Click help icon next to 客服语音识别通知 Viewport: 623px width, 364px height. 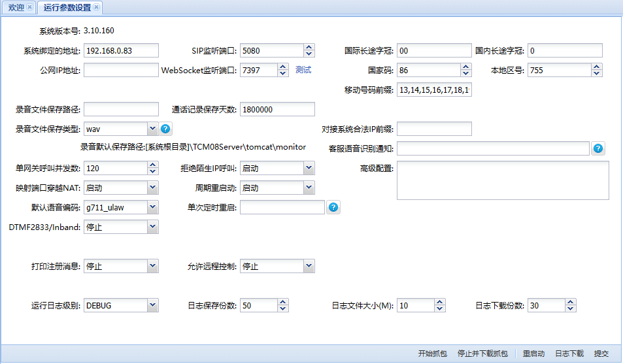598,148
